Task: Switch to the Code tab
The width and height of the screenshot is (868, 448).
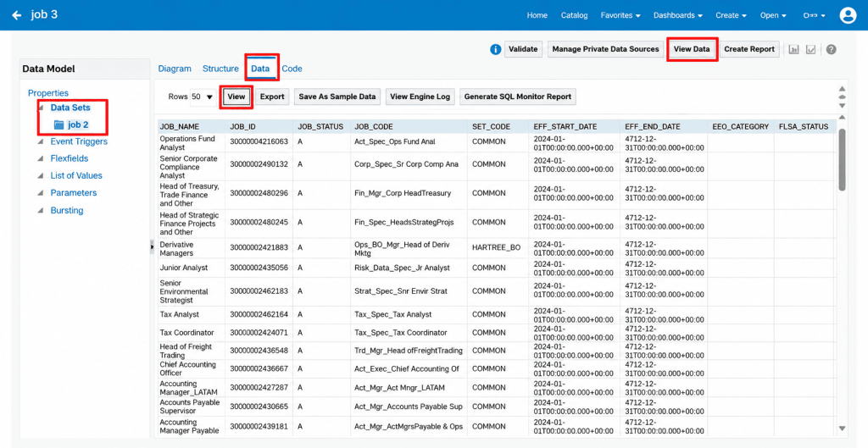Action: click(292, 69)
